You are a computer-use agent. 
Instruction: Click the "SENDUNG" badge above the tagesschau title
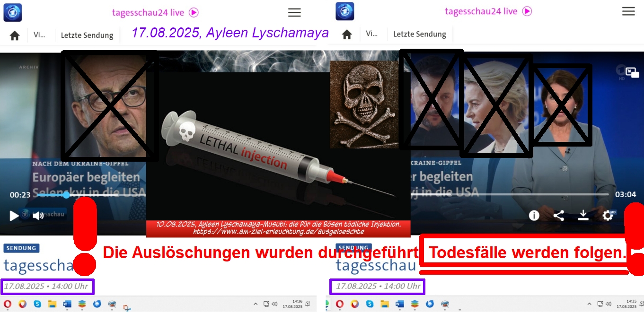21,248
